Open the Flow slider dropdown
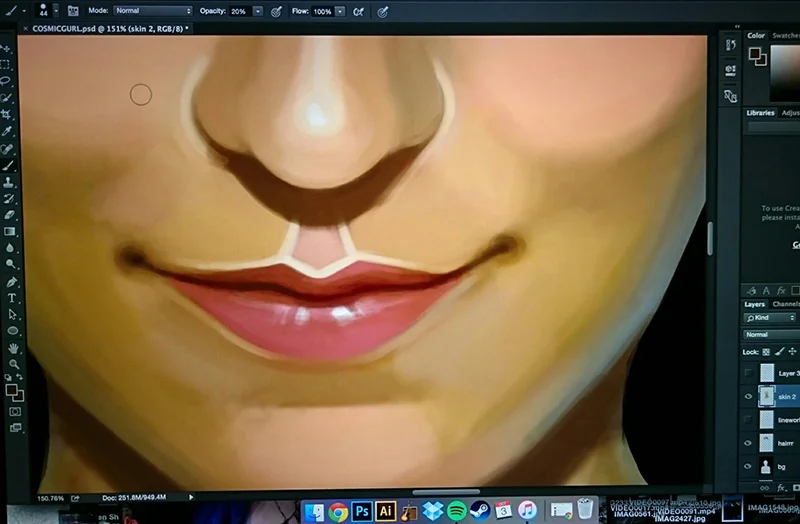The width and height of the screenshot is (800, 524). point(340,11)
